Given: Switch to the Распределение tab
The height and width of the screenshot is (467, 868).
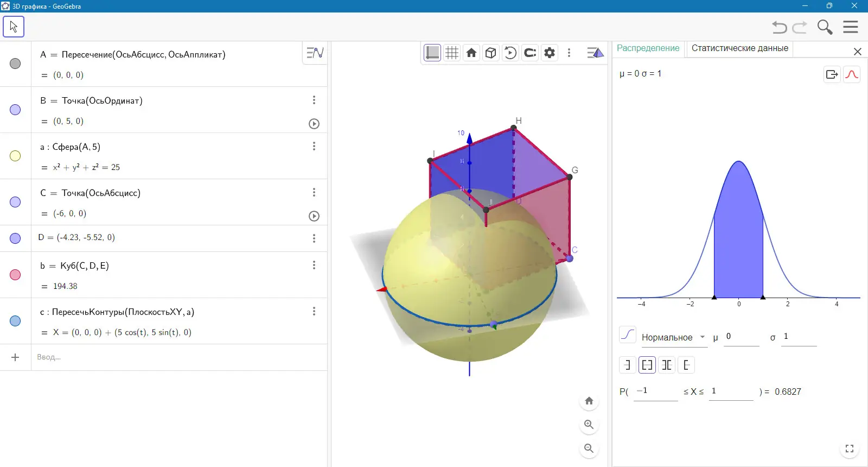Looking at the screenshot, I should click(x=648, y=48).
